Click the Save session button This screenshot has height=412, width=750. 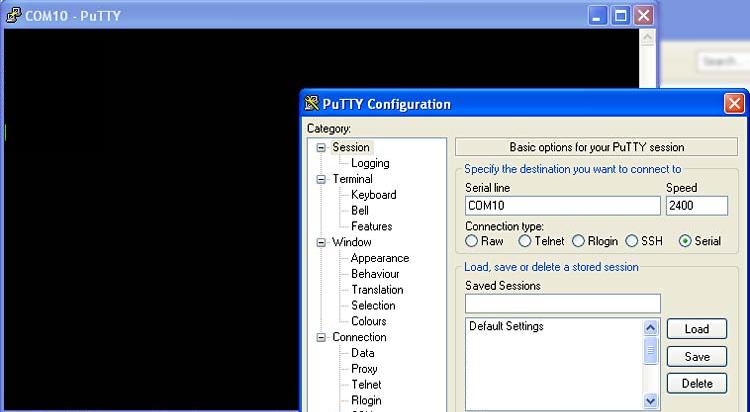pyautogui.click(x=696, y=356)
